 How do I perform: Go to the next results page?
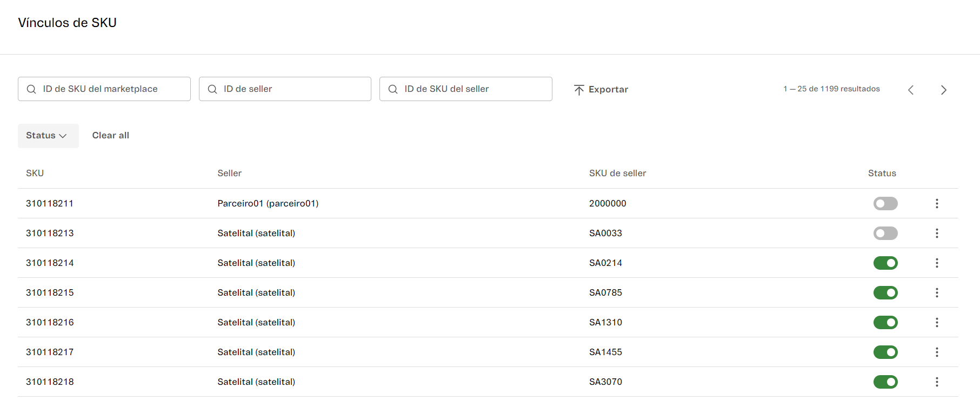[943, 90]
